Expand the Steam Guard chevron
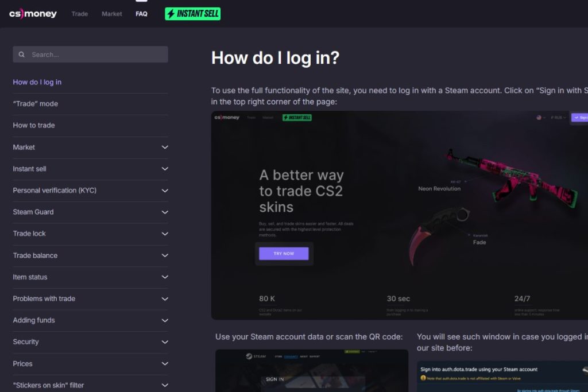 pyautogui.click(x=165, y=212)
